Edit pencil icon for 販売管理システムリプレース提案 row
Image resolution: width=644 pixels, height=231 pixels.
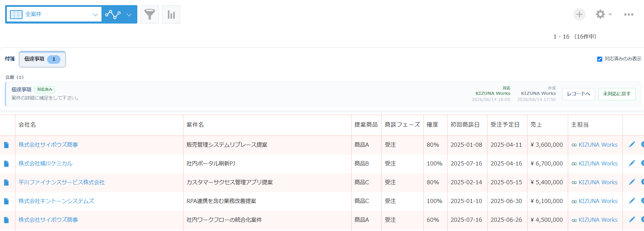(632, 145)
